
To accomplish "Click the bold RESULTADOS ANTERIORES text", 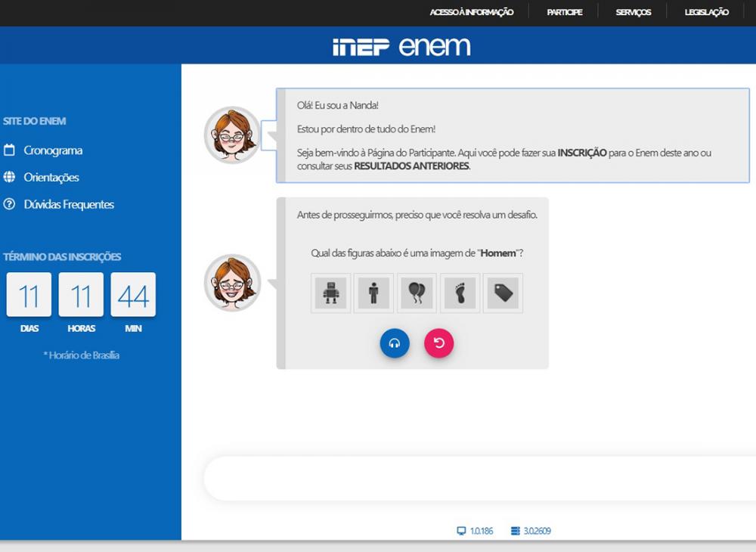I will pos(411,166).
